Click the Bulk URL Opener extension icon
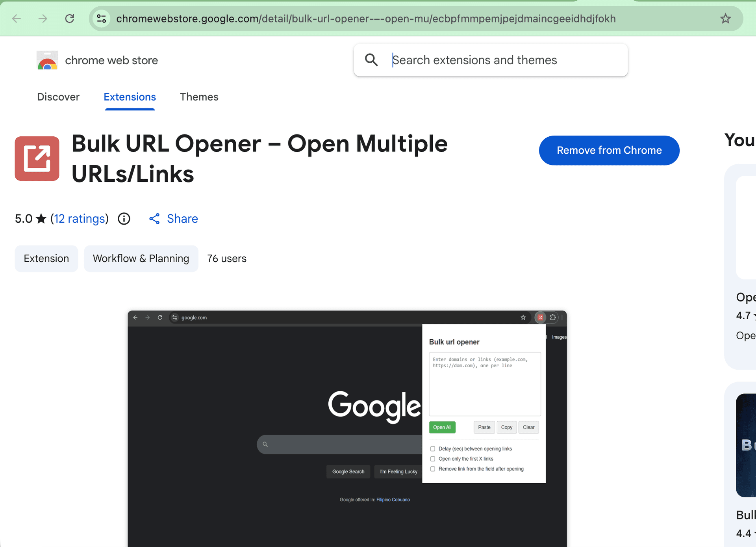756x547 pixels. coord(37,158)
